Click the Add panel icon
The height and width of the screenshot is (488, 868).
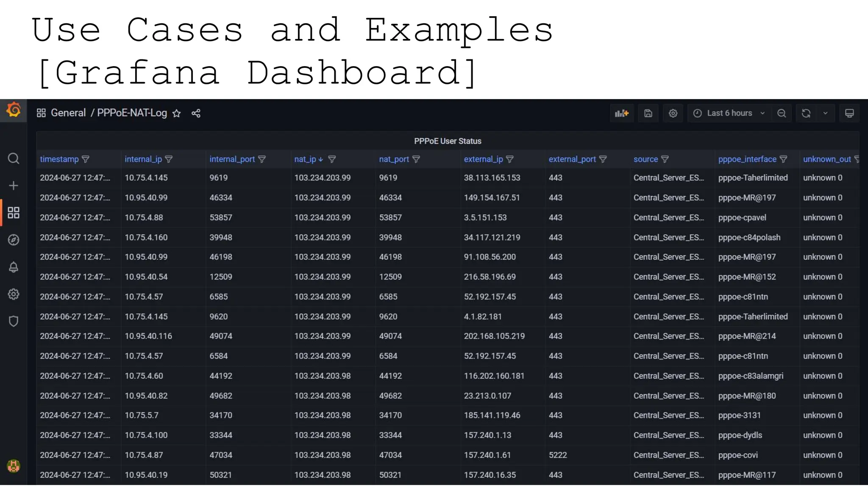[x=622, y=113]
